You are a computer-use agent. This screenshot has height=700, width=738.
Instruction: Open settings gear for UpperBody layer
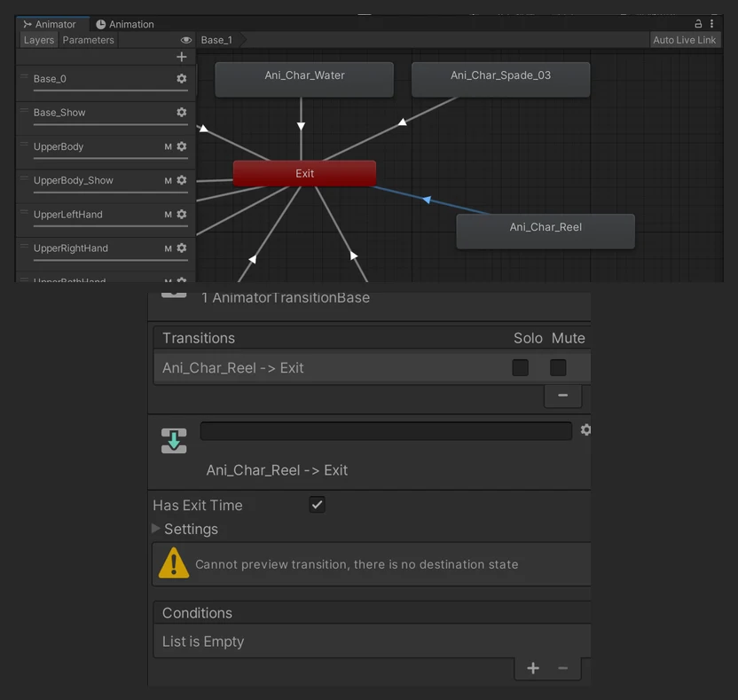182,146
